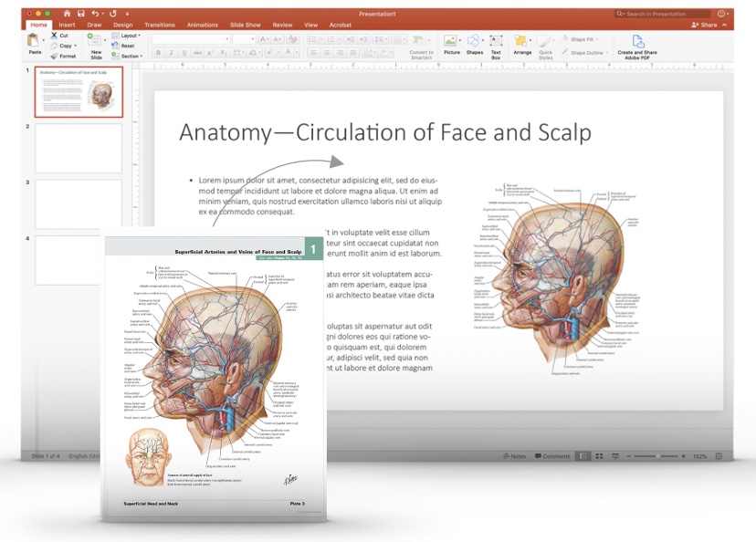Toggle the Notes pane
Image resolution: width=756 pixels, height=542 pixels.
pos(514,455)
